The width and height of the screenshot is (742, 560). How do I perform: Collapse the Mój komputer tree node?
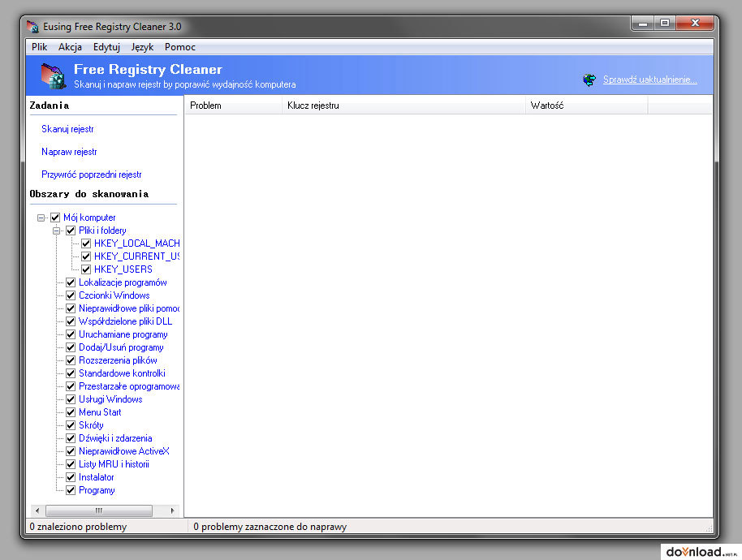point(41,218)
